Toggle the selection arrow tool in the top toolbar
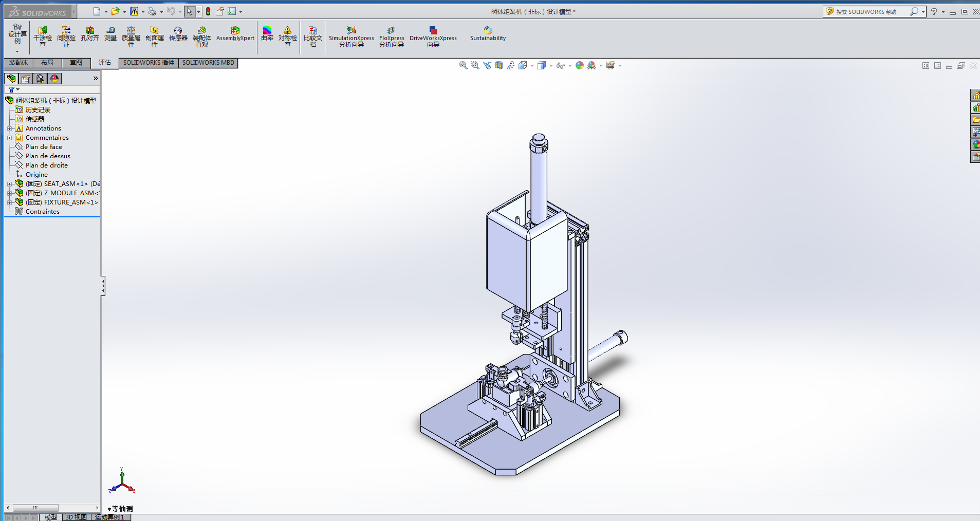The height and width of the screenshot is (521, 980). coord(190,11)
